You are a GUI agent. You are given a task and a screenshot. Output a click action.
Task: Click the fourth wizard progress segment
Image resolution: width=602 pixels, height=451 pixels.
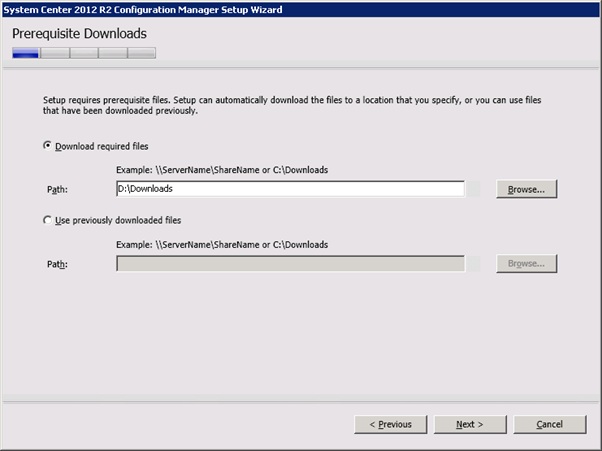112,53
